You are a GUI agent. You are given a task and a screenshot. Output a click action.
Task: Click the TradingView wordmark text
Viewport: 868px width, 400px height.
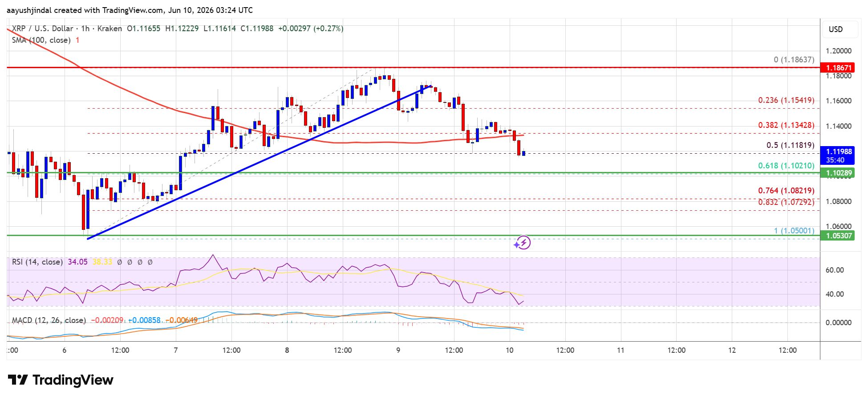pos(73,380)
